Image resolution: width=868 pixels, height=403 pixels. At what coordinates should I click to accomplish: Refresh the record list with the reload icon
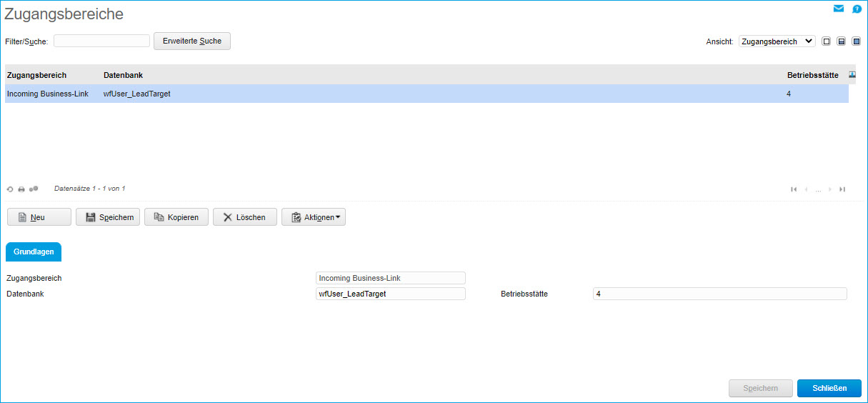coord(10,189)
